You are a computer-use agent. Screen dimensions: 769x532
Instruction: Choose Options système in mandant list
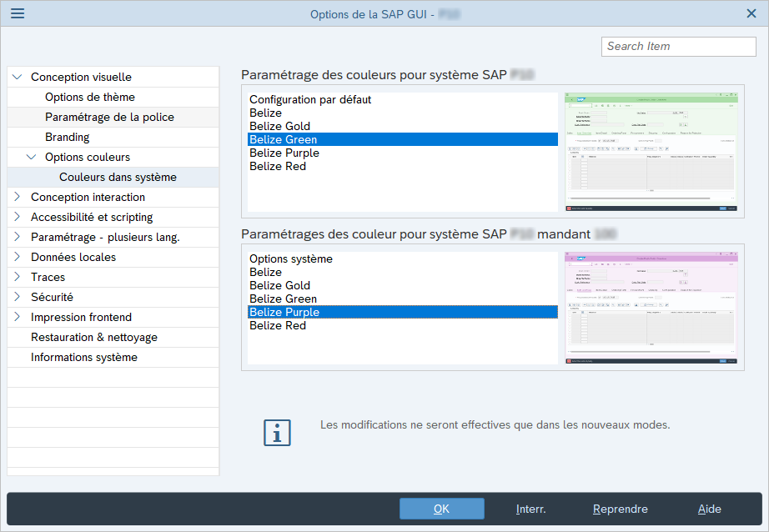click(403, 258)
